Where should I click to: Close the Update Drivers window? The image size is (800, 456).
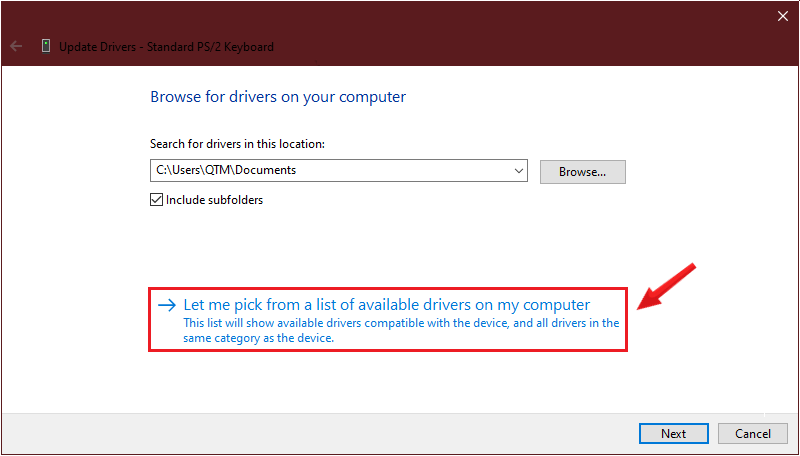coord(783,16)
